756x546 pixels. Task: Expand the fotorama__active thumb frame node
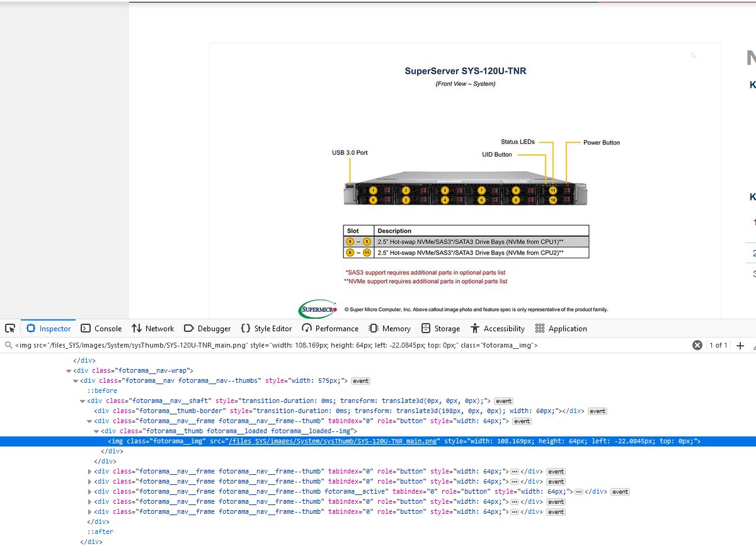[89, 492]
